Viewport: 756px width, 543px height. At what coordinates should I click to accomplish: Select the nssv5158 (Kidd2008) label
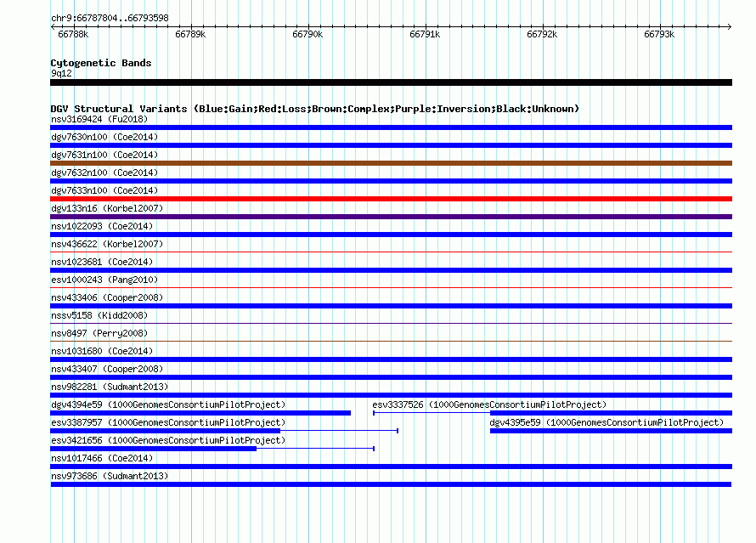(99, 315)
